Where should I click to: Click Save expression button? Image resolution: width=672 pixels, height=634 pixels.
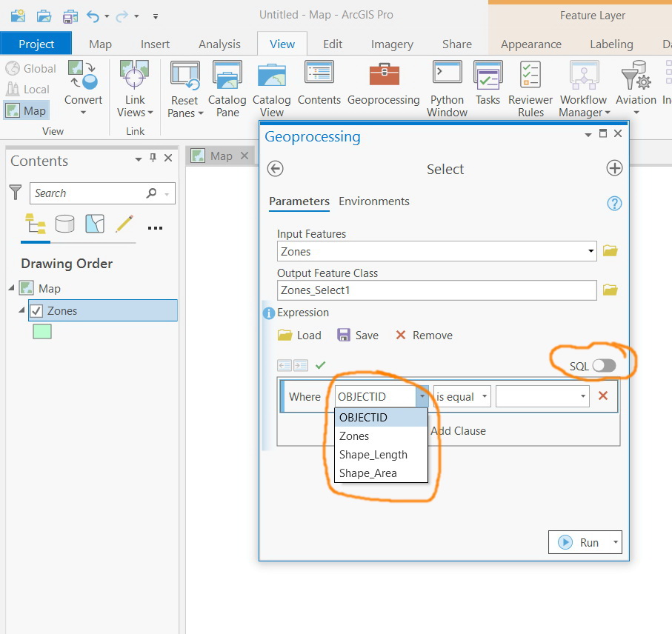click(357, 335)
